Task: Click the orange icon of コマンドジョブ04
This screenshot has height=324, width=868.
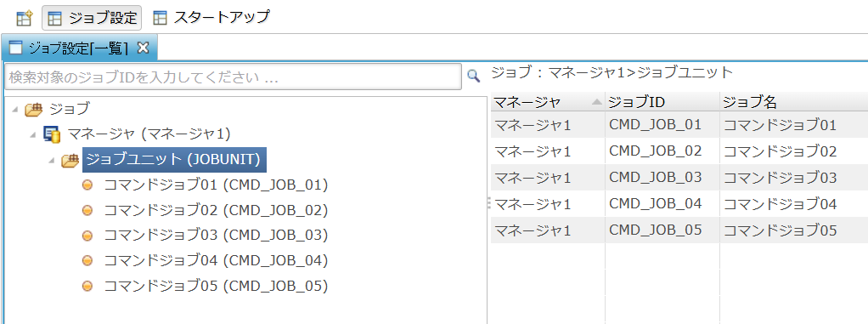Action: point(87,260)
